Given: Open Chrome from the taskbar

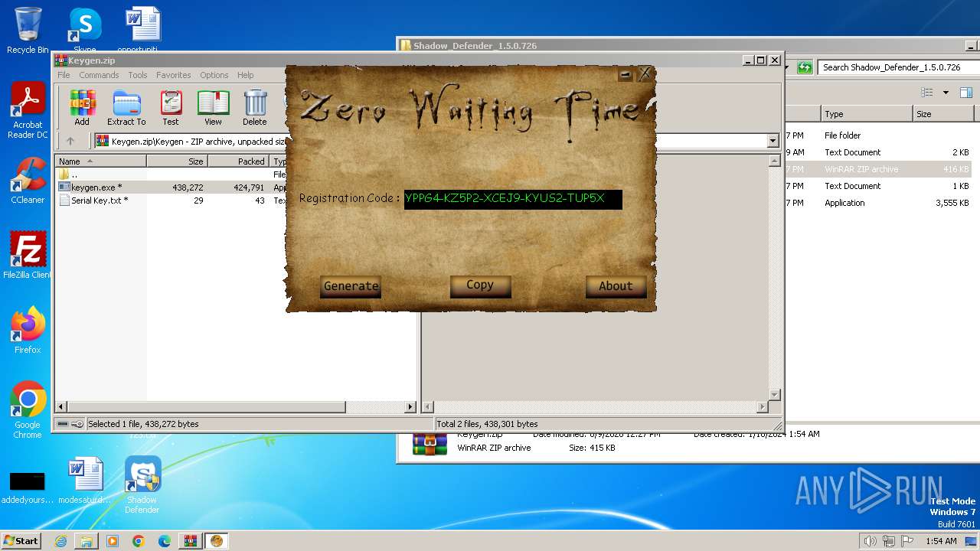Looking at the screenshot, I should click(x=138, y=541).
